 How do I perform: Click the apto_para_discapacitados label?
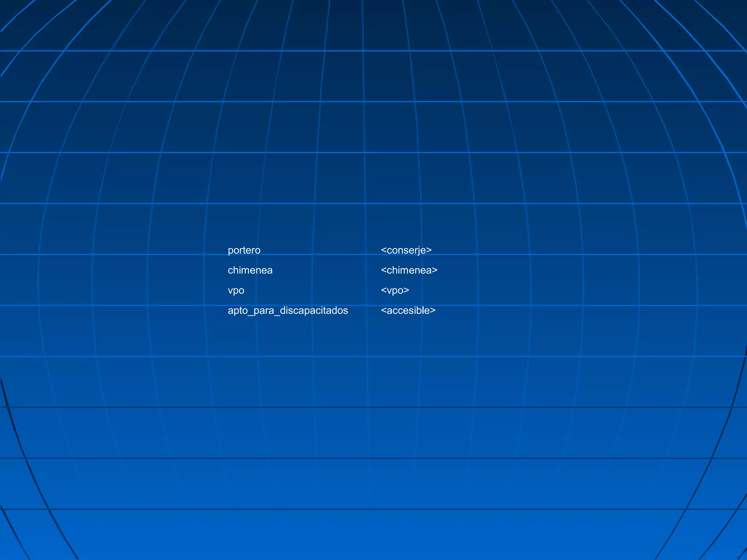[288, 311]
